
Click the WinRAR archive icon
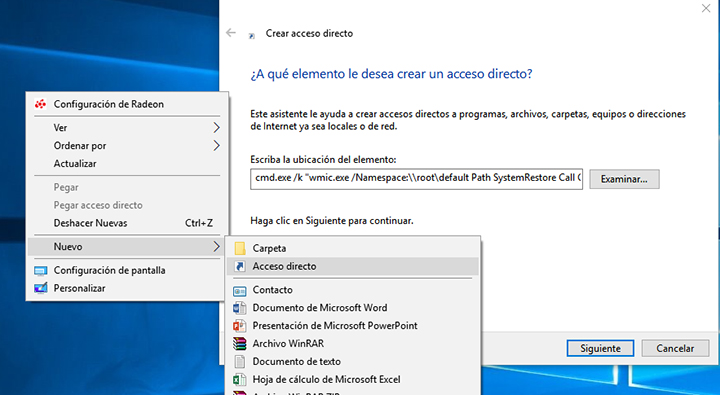click(x=240, y=344)
